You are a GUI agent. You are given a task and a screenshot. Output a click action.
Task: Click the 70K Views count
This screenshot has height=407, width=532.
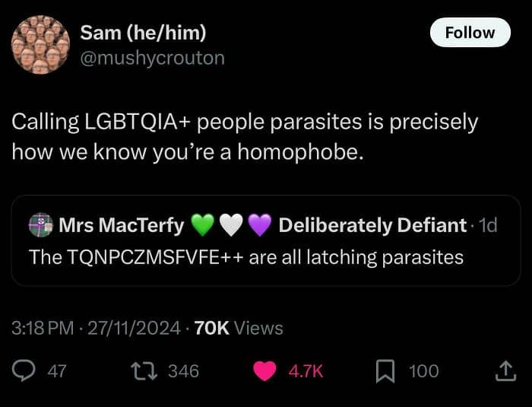239,328
